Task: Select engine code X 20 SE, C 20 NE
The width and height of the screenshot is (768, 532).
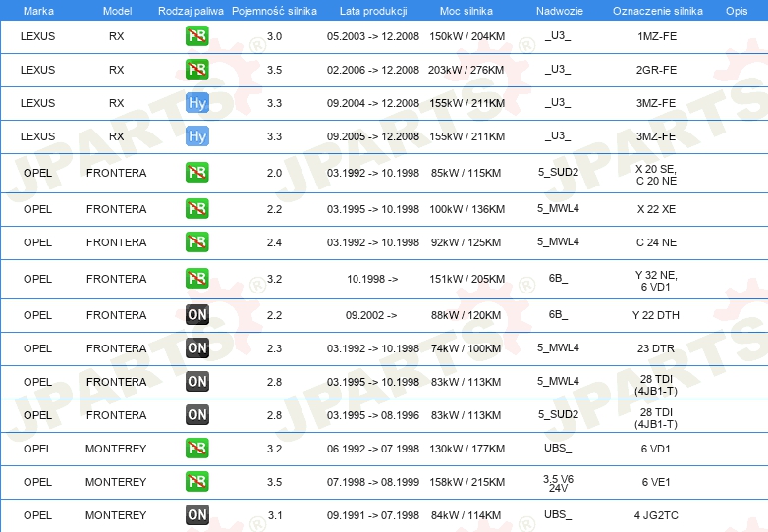Action: point(656,175)
